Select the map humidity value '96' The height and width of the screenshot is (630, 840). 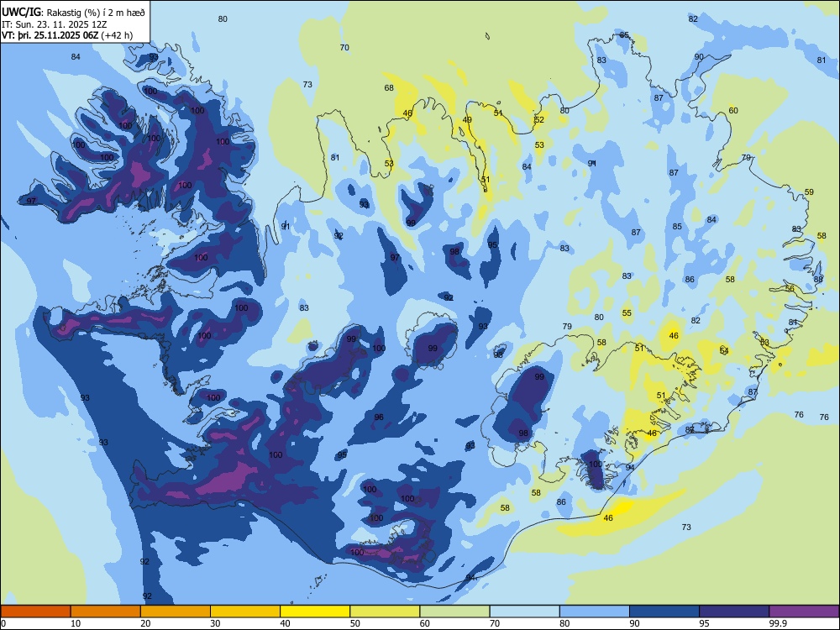pos(379,417)
